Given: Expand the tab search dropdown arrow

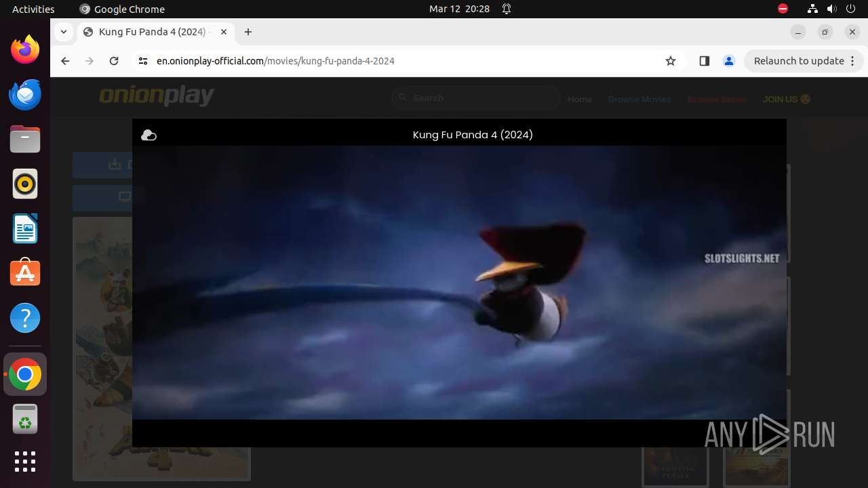Looking at the screenshot, I should [64, 32].
